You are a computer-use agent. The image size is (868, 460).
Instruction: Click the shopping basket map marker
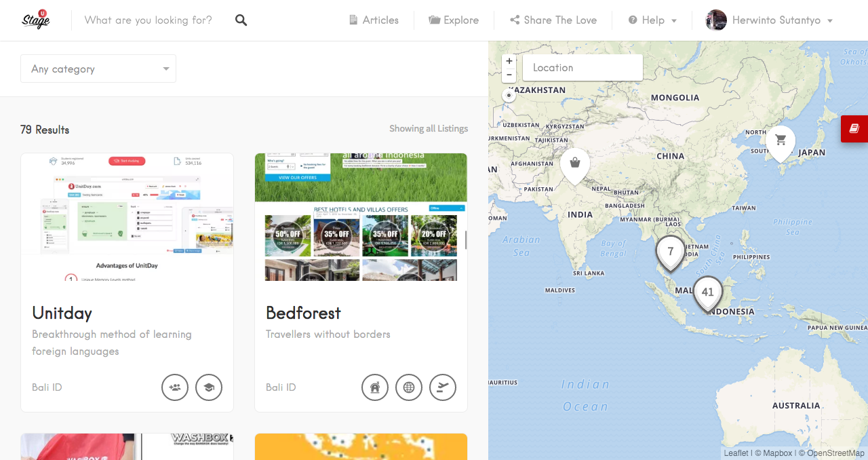pos(575,165)
